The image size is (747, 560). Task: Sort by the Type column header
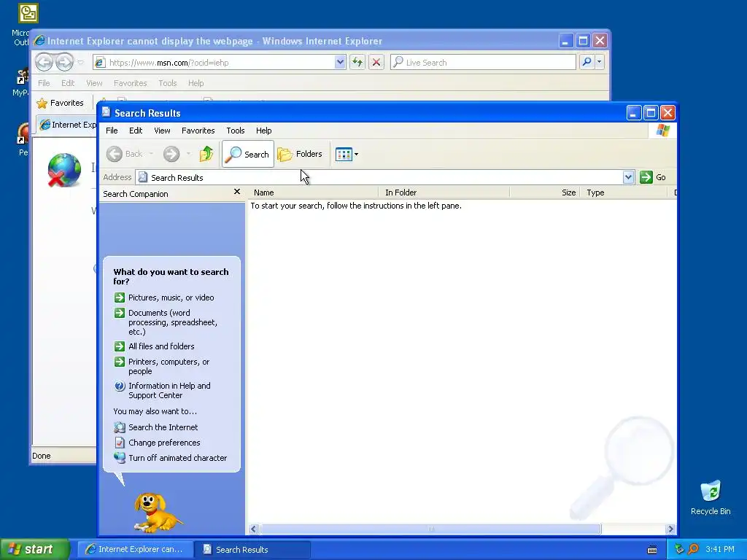tap(623, 192)
